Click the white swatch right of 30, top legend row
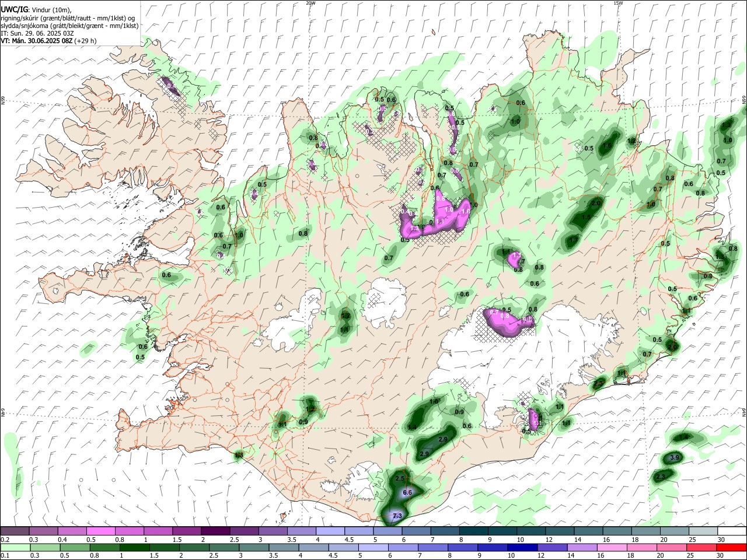The image size is (747, 560). [x=732, y=531]
